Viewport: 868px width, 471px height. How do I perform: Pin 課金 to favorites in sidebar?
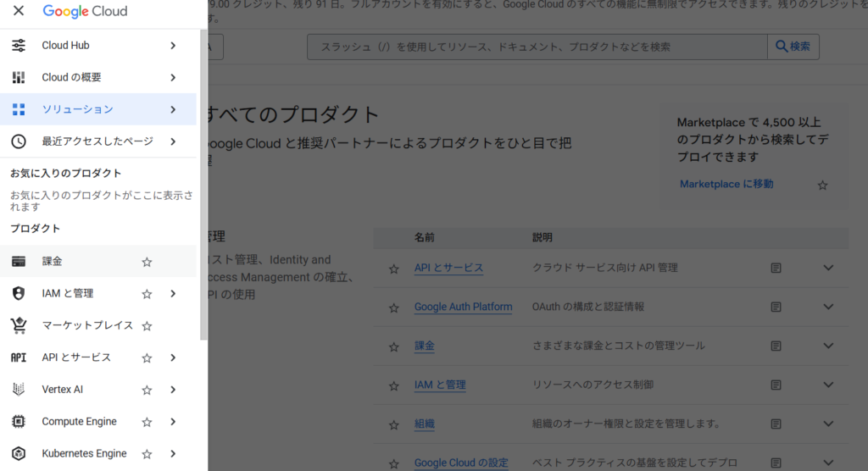tap(147, 262)
